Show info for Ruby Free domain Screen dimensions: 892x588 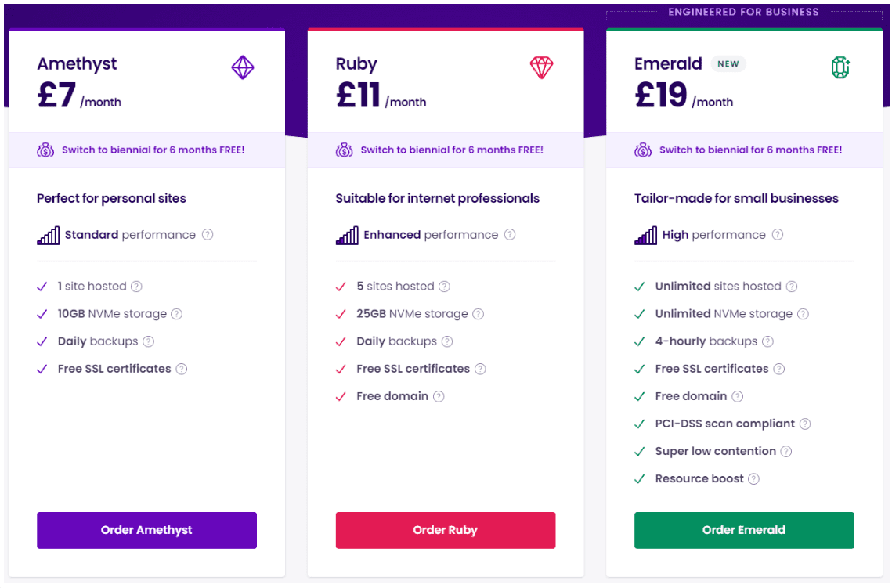click(438, 396)
